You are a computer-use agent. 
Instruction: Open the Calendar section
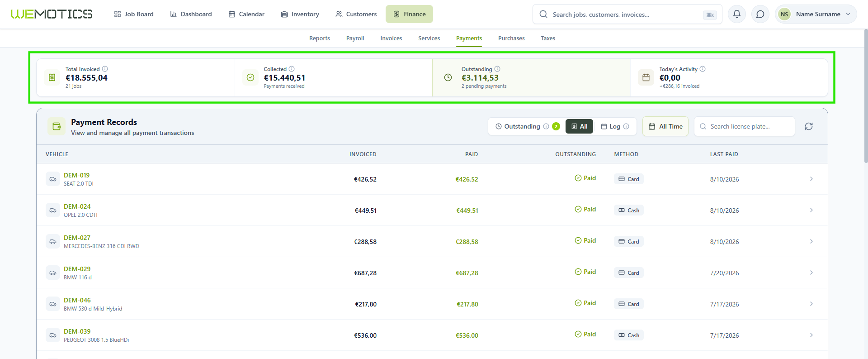point(246,14)
